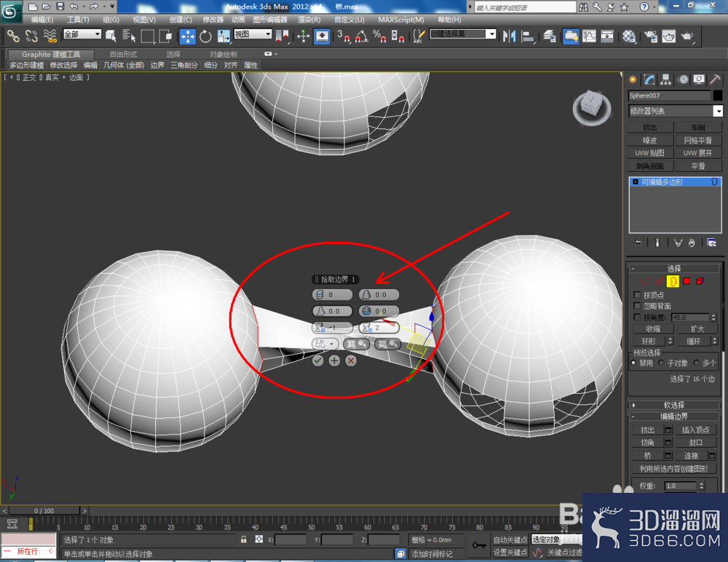Screen dimensions: 728x562
Task: Toggle Spinner Snap icon
Action: 397,36
